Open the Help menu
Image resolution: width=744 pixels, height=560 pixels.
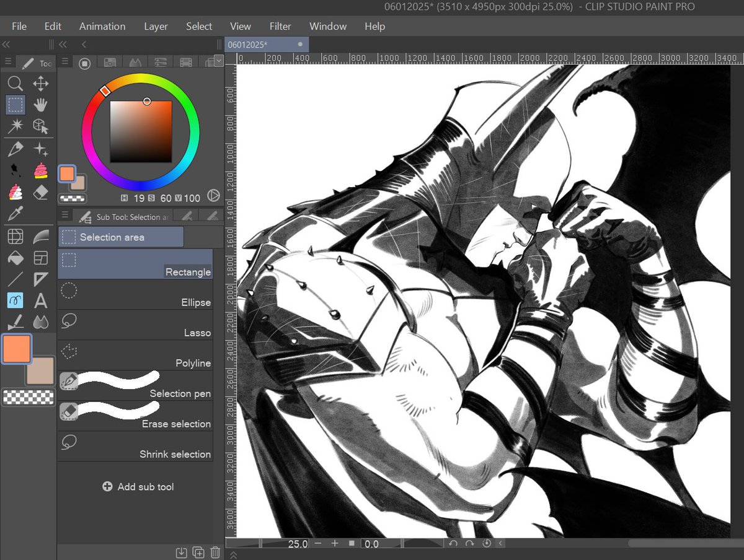pos(374,26)
